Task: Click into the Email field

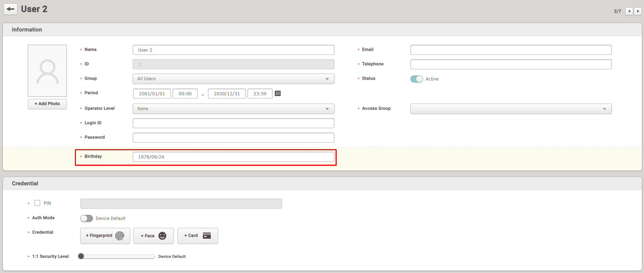Action: coord(511,50)
